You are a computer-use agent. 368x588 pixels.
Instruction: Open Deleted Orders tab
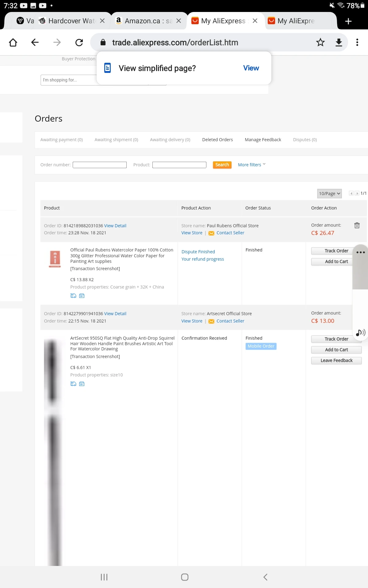(x=217, y=140)
